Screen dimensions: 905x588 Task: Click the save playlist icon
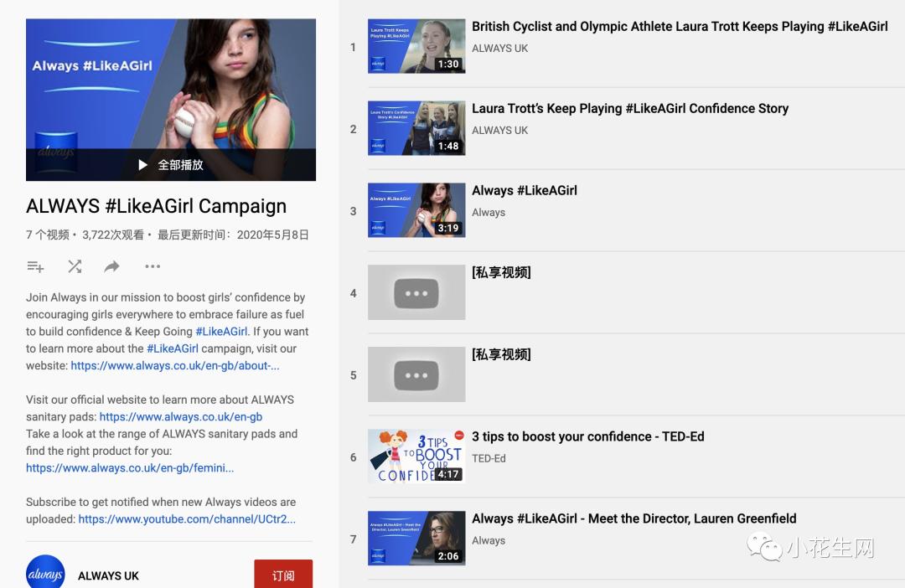(x=35, y=266)
